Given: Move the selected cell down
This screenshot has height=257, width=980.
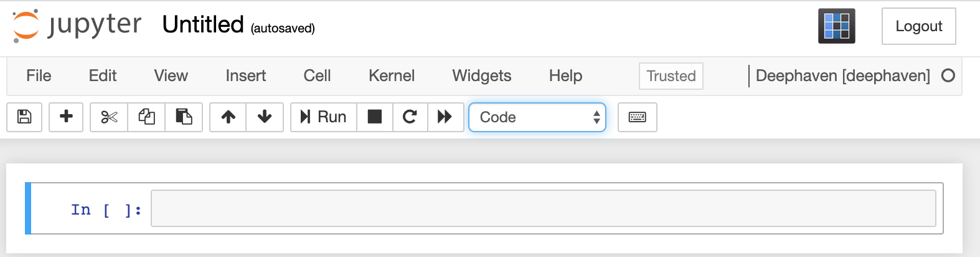Looking at the screenshot, I should tap(265, 117).
